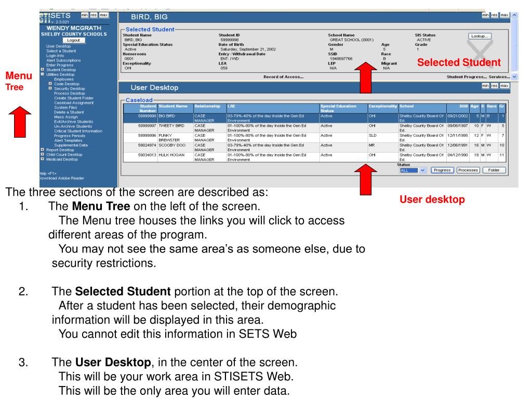This screenshot has height=399, width=532.
Task: Open the Record of Access... link
Action: 283,77
